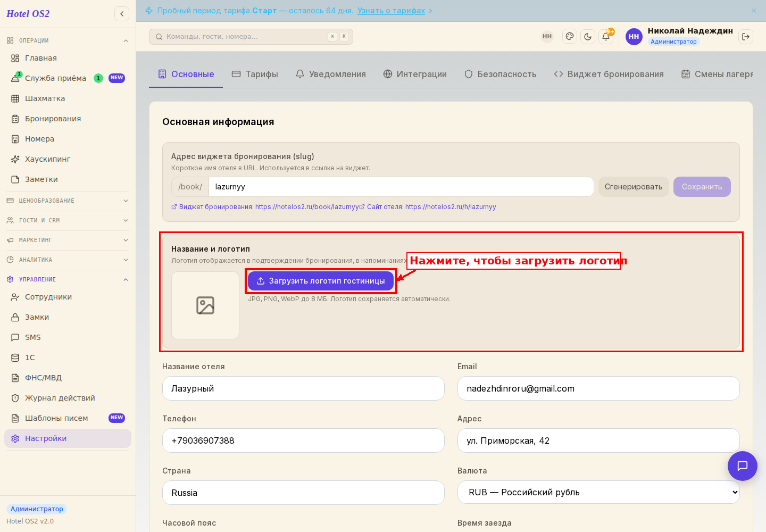Collapse the ОПЕРАЦИИ section
Screen dimensions: 766x532
pyautogui.click(x=68, y=40)
